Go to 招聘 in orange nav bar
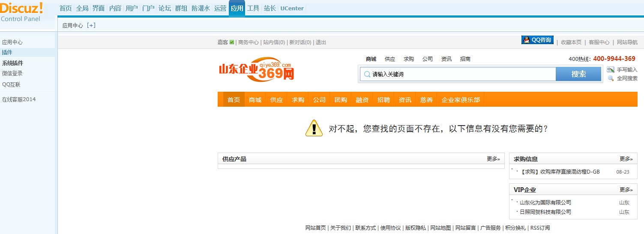644x234 pixels. point(383,99)
